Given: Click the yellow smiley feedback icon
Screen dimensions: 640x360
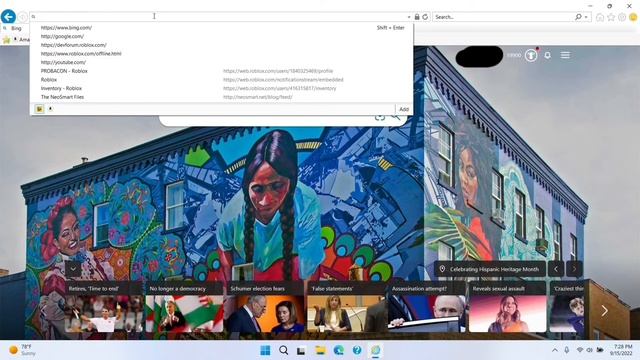Looking at the screenshot, I should point(633,17).
